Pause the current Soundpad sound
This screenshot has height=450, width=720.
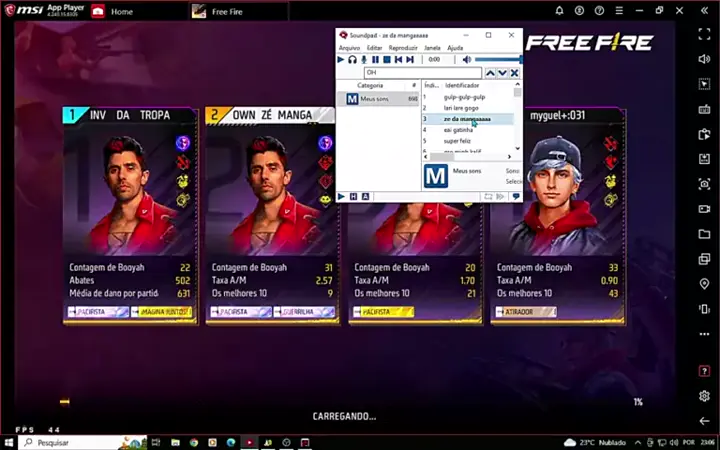376,60
